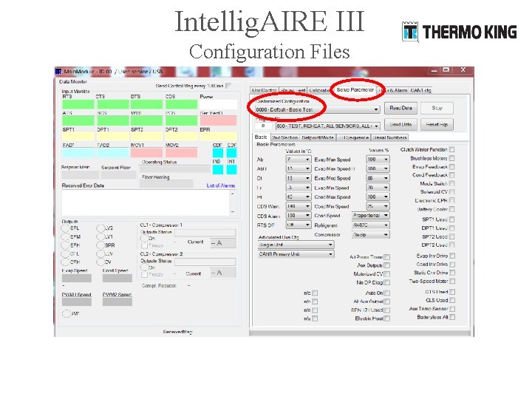
Task: Select the LV2 output radio button
Action: pyautogui.click(x=100, y=228)
